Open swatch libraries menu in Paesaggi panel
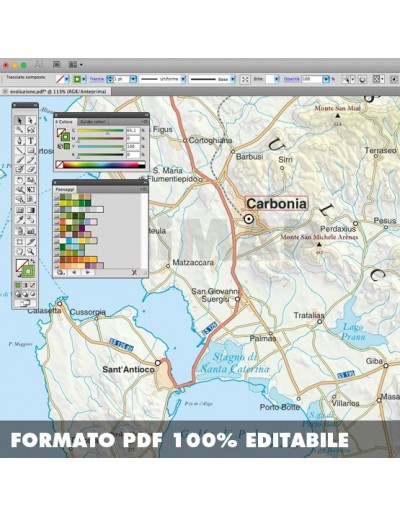The width and height of the screenshot is (400, 517). (x=61, y=272)
